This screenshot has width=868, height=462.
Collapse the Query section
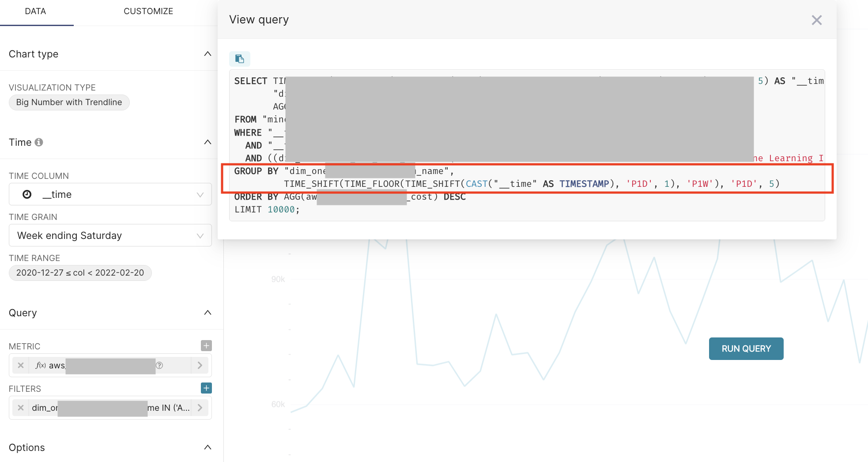pyautogui.click(x=208, y=312)
